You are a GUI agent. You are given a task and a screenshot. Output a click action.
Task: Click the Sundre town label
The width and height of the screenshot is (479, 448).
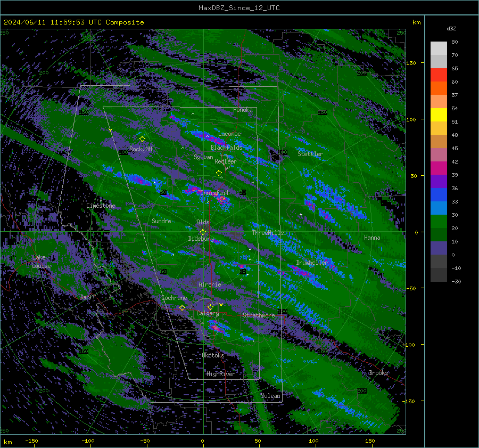tap(161, 221)
